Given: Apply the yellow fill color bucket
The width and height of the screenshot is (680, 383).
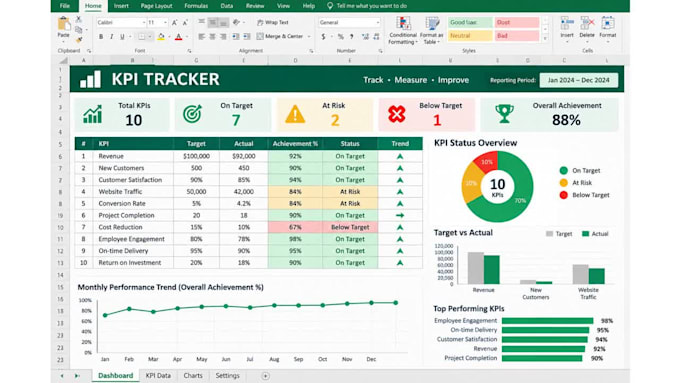Looking at the screenshot, I should click(x=161, y=37).
